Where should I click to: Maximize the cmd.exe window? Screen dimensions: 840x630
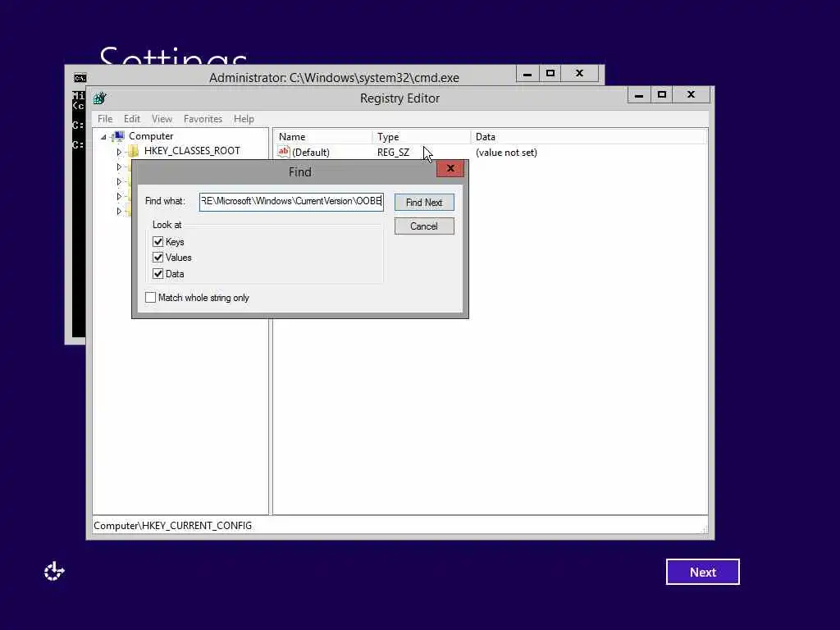550,74
